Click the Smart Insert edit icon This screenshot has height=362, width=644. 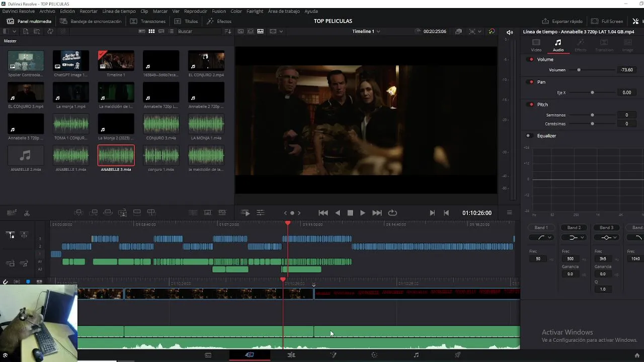[x=78, y=213]
